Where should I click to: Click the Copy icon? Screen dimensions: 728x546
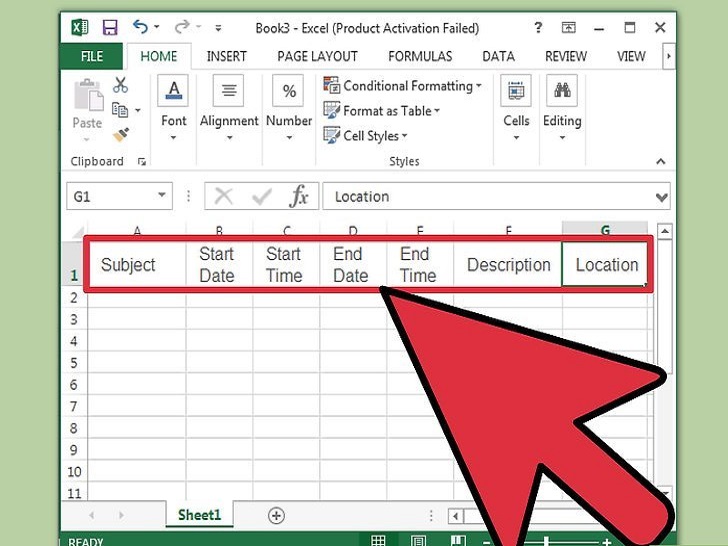[x=120, y=110]
